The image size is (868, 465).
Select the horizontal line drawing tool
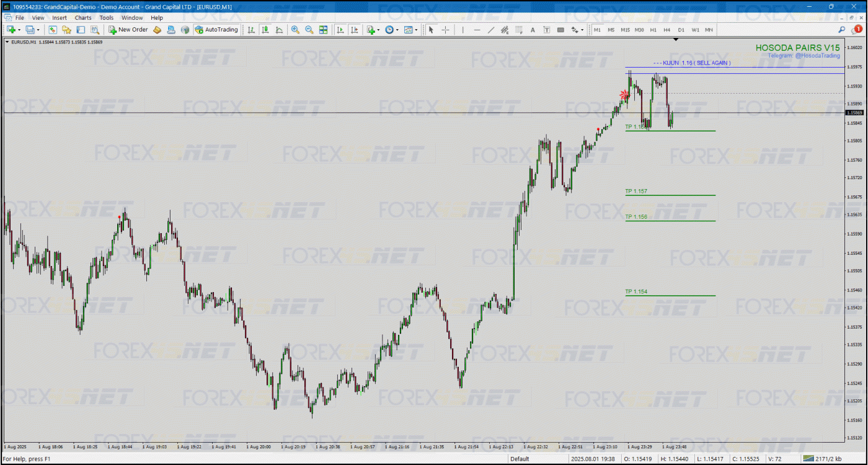click(477, 30)
